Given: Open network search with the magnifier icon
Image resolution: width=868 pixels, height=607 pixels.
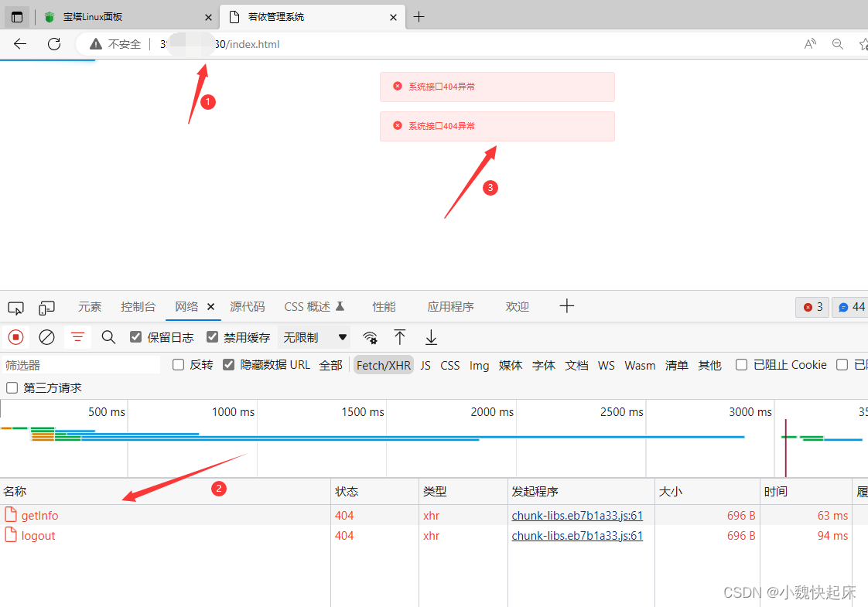Looking at the screenshot, I should [x=108, y=337].
